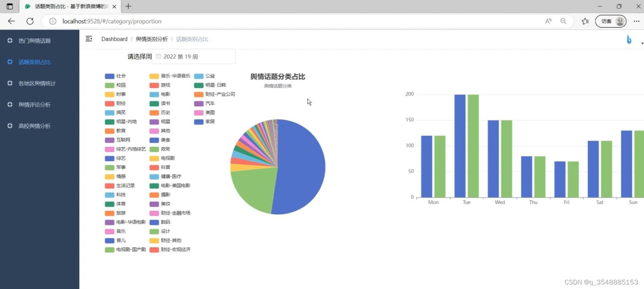Open the Read aloud icon in address bar

coord(548,21)
